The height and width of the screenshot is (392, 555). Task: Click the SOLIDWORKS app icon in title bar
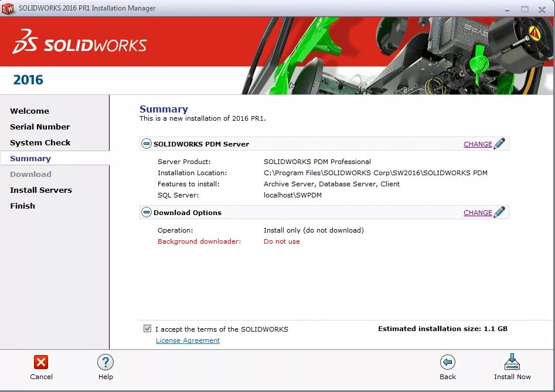(x=8, y=8)
